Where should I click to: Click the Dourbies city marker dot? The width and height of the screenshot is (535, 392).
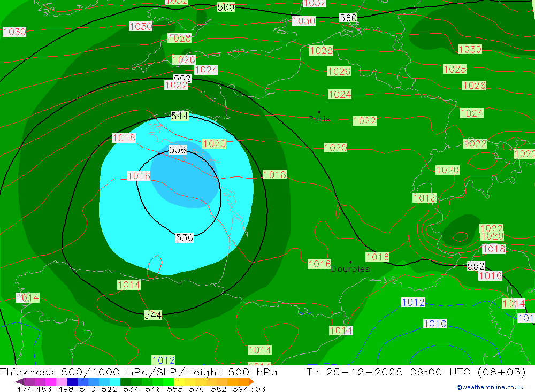pyautogui.click(x=350, y=262)
